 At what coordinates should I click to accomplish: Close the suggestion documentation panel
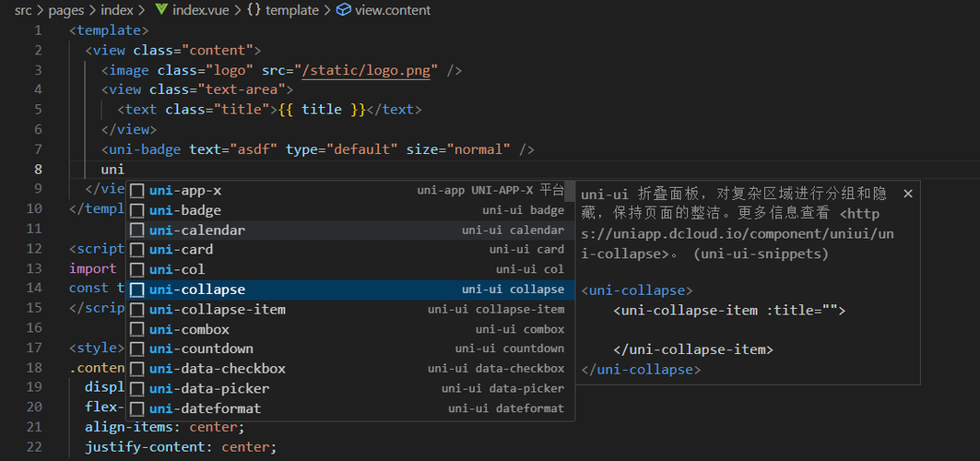click(x=908, y=194)
